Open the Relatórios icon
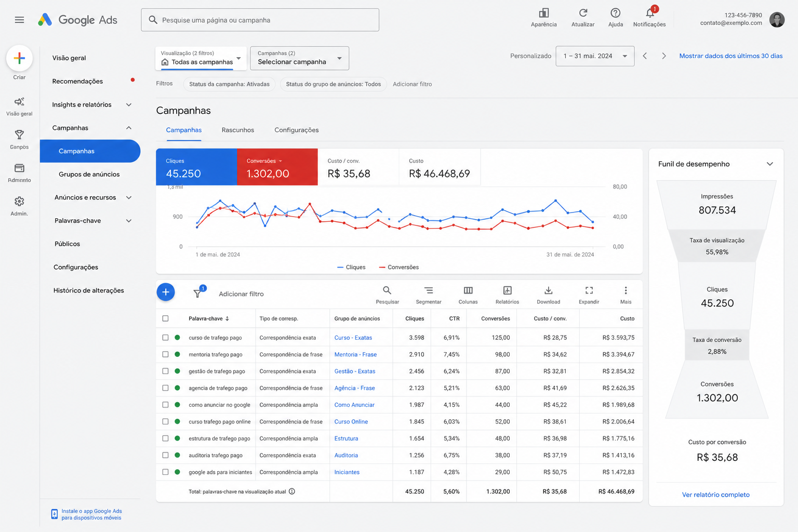 [508, 290]
